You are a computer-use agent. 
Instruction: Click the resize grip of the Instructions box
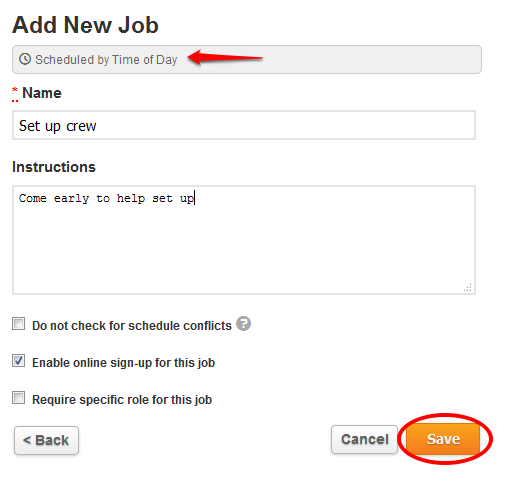coord(467,287)
